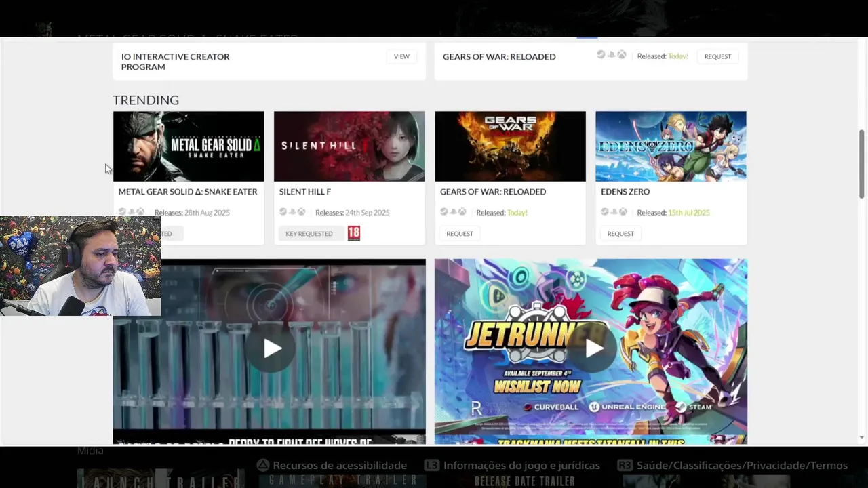Click PlayStation icon in top Gears of War row
Viewport: 868px width, 488px height.
[x=611, y=55]
